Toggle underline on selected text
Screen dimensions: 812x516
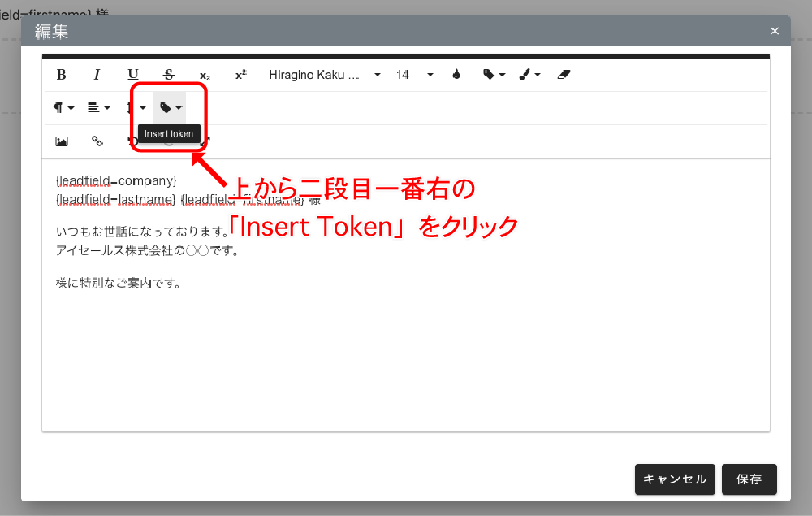click(x=133, y=75)
